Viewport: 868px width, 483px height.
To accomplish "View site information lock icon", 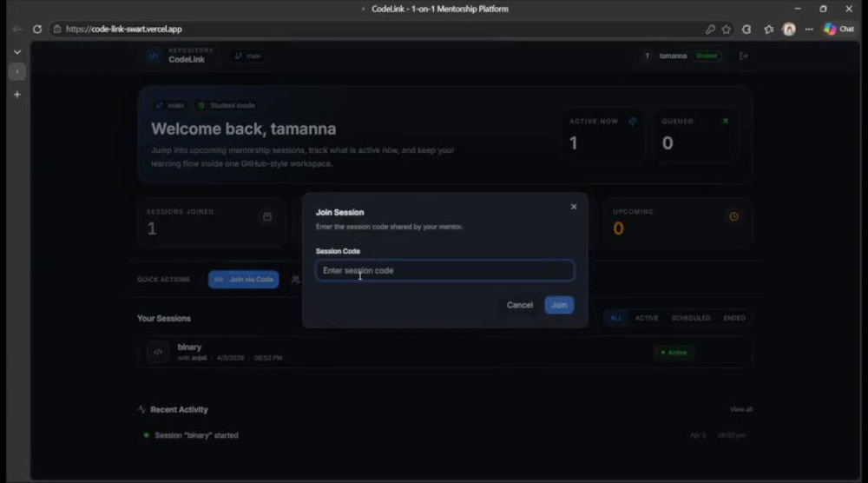I will (57, 29).
